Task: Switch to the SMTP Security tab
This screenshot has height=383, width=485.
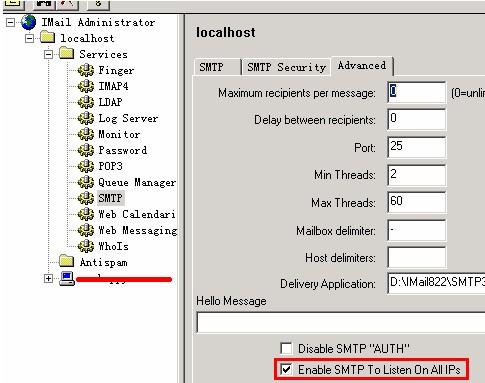Action: point(286,67)
